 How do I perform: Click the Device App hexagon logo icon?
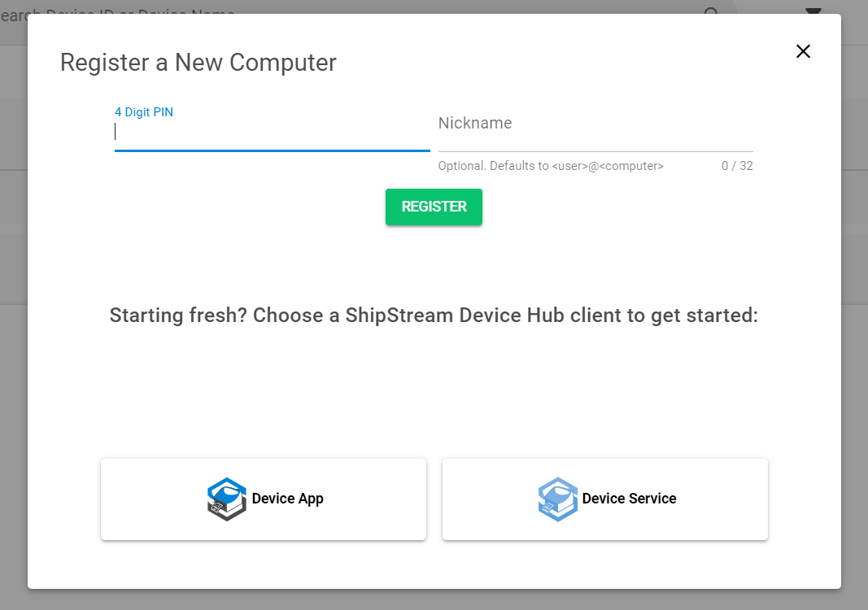tap(227, 499)
